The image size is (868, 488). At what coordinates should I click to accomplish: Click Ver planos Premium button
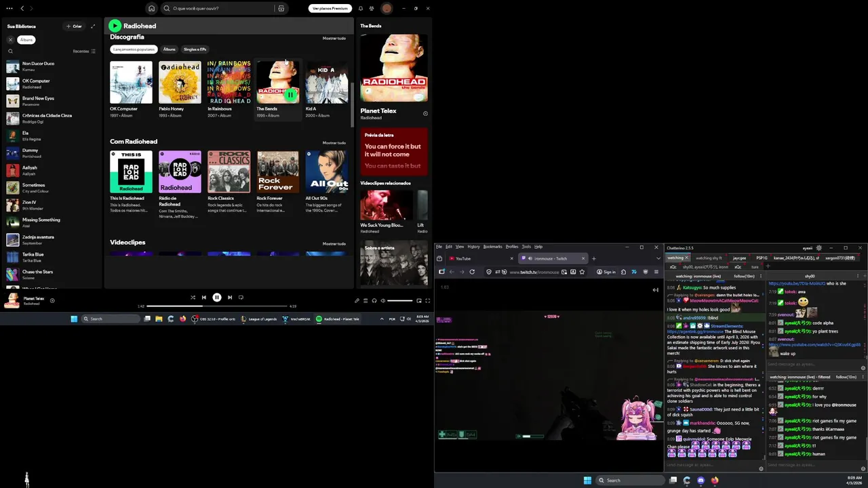[x=330, y=9]
